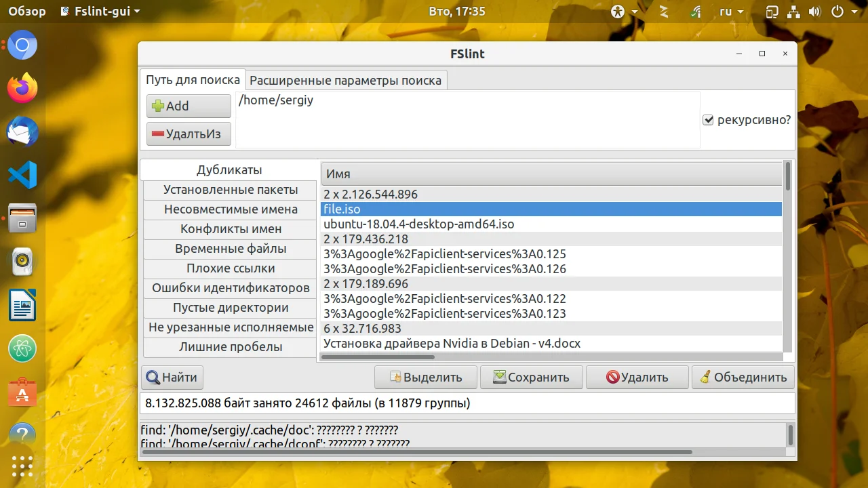Click the Zeal-like Z tray icon
The image size is (868, 488).
(x=664, y=12)
